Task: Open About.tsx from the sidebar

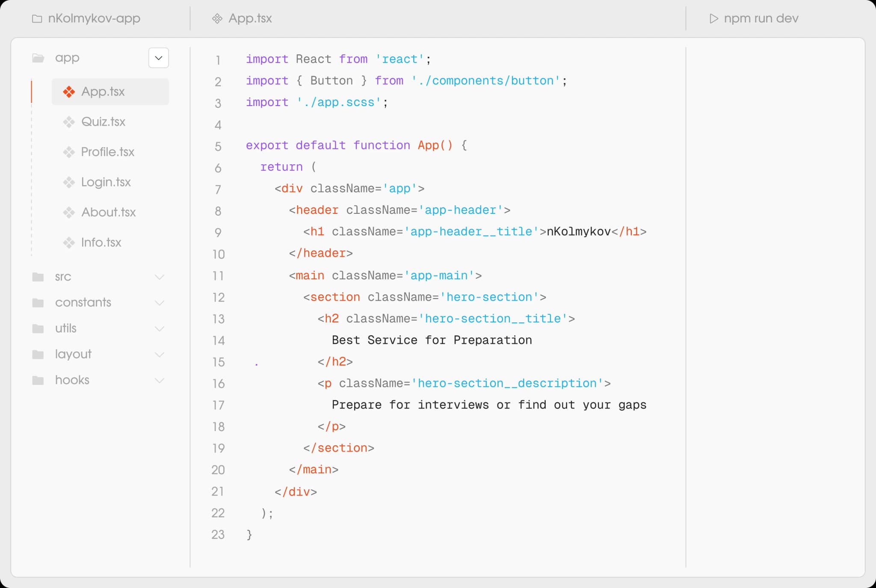Action: 108,212
